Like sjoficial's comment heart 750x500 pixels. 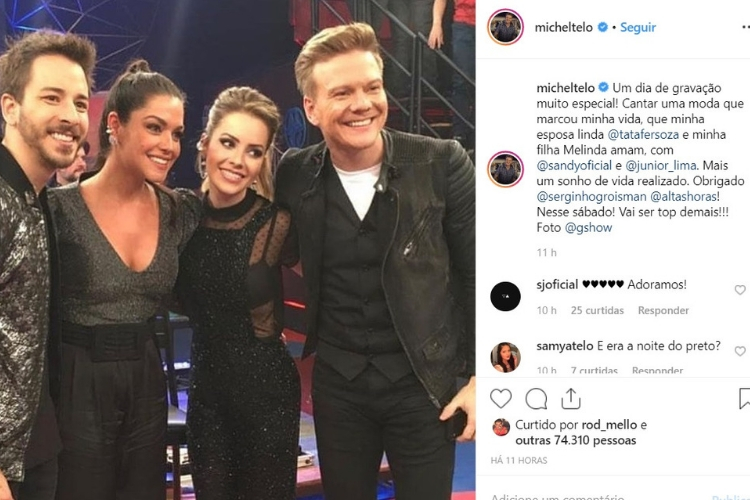[x=740, y=290]
